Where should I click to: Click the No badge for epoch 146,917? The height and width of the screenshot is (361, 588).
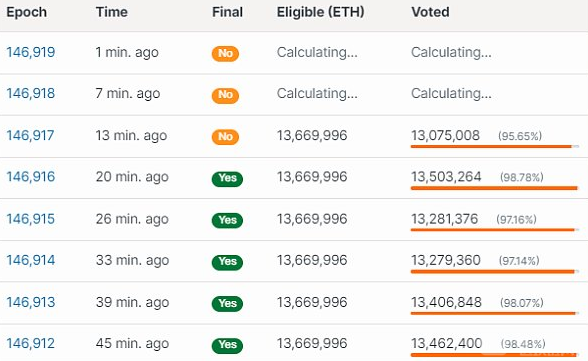click(x=225, y=136)
